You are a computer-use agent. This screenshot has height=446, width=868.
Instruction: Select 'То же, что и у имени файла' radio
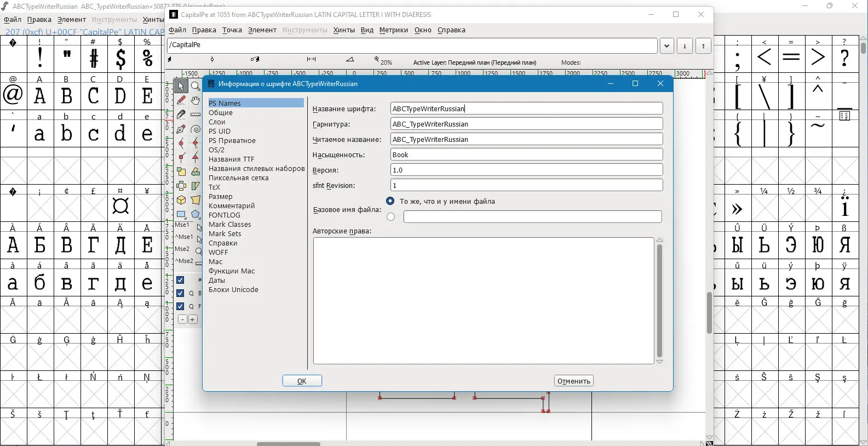(390, 202)
